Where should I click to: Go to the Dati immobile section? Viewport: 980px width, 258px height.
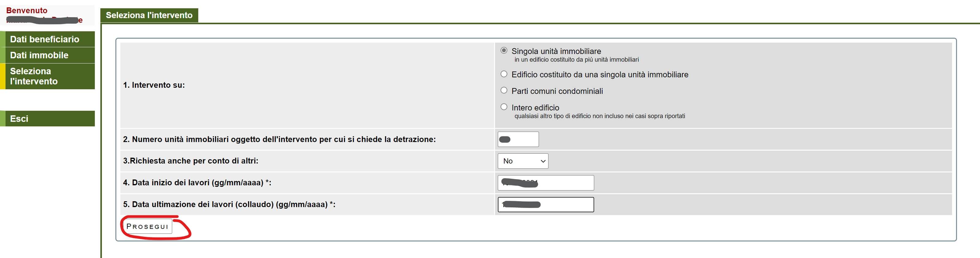click(39, 55)
